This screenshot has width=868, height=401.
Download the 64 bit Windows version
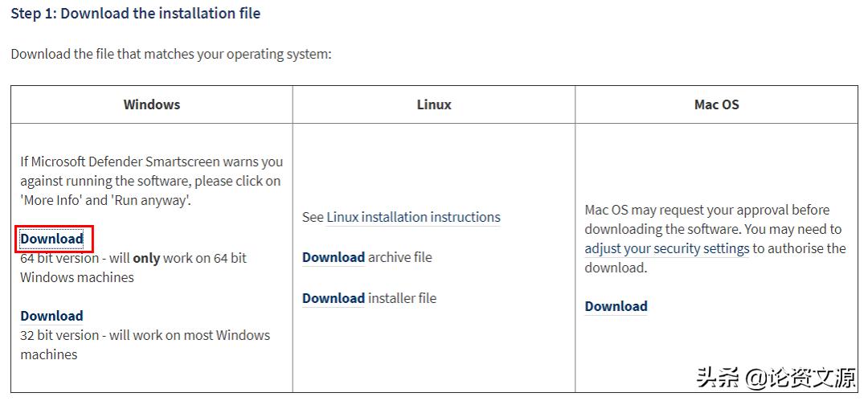click(x=51, y=239)
